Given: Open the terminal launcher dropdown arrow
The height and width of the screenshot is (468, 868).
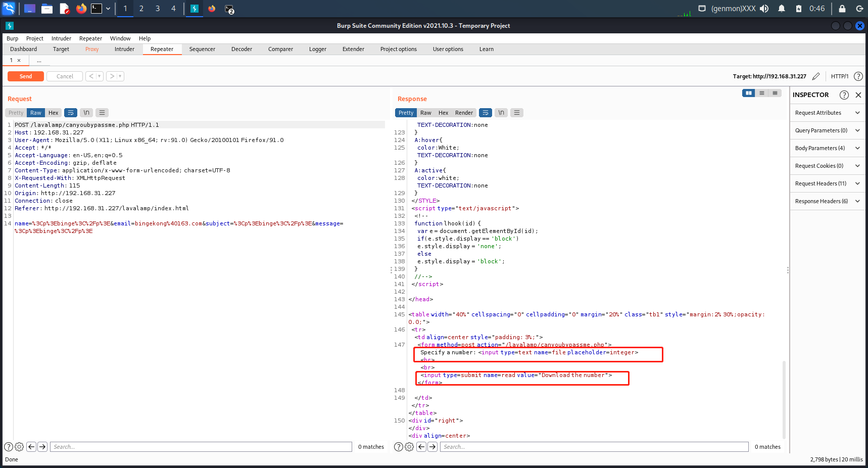Looking at the screenshot, I should (x=108, y=9).
